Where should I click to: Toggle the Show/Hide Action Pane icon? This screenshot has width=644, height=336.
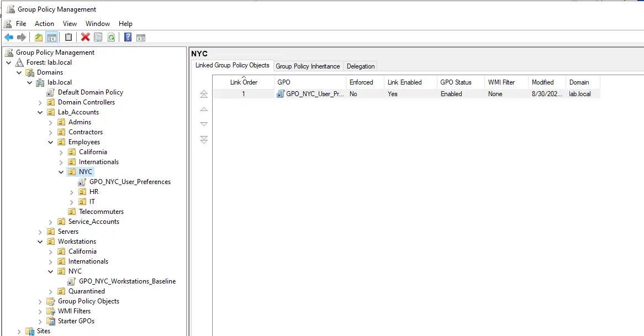coord(141,38)
